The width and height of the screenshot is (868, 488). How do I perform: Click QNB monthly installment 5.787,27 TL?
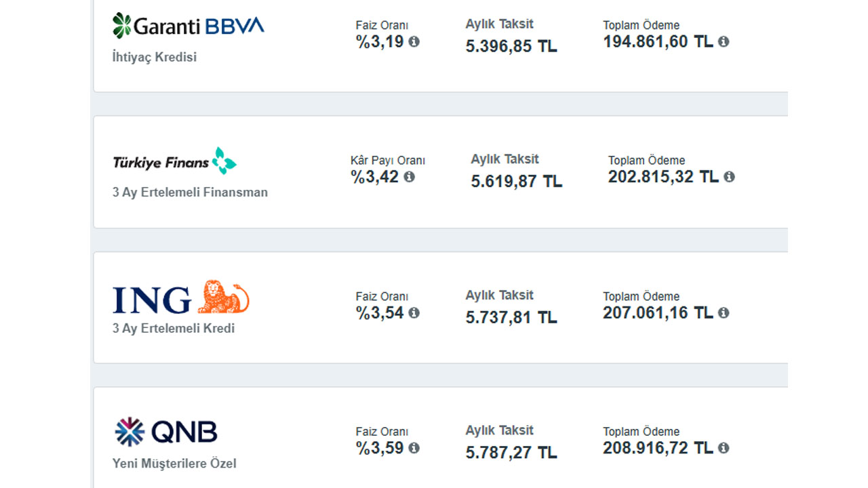click(511, 453)
